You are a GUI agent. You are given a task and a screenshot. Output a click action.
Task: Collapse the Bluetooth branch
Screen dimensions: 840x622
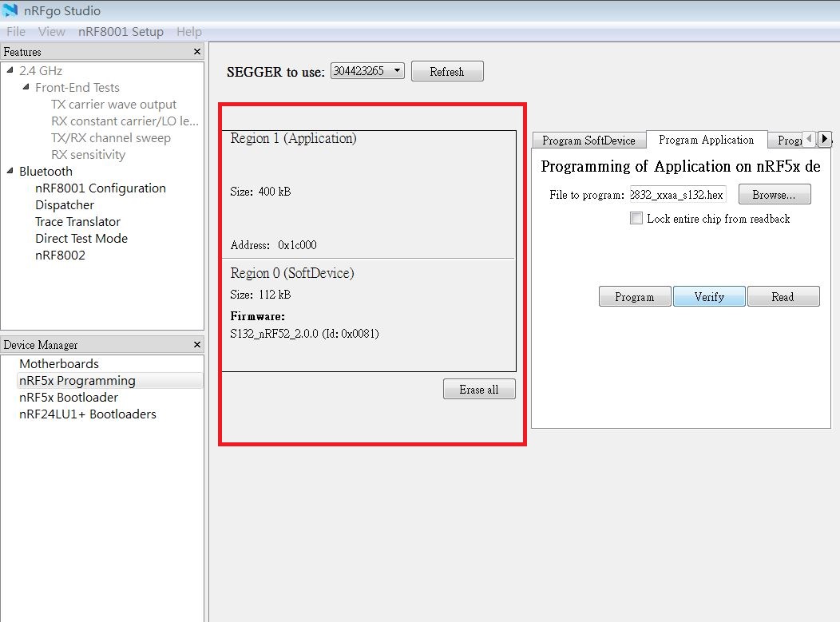coord(11,171)
